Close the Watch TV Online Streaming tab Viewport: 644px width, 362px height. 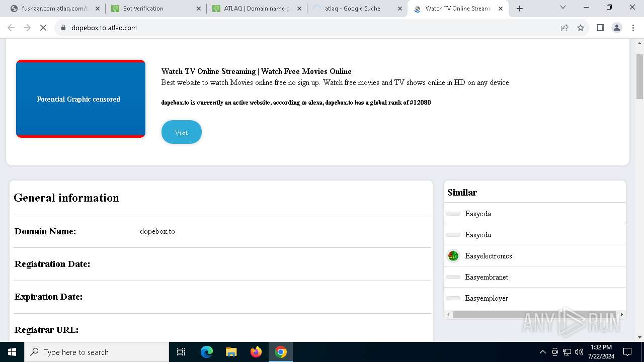501,9
